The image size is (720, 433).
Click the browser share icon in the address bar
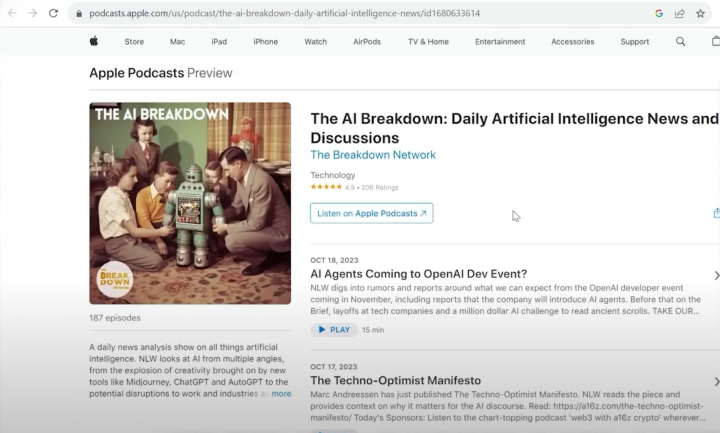click(680, 13)
